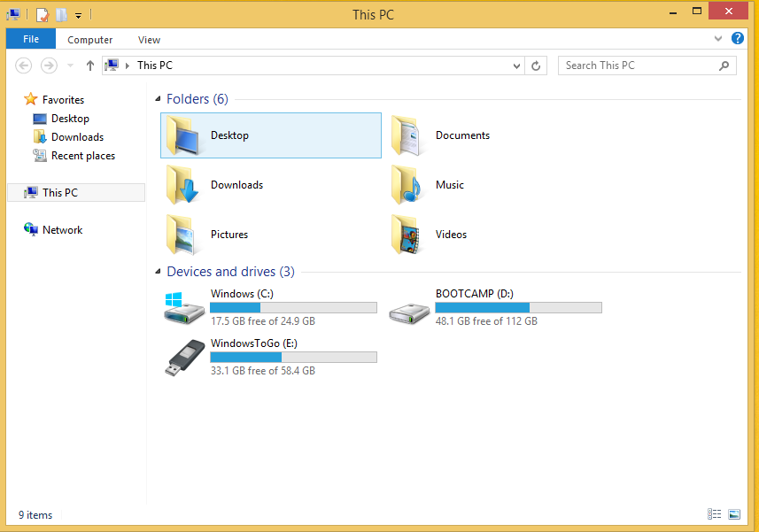
Task: Open the View ribbon tab
Action: pos(149,40)
